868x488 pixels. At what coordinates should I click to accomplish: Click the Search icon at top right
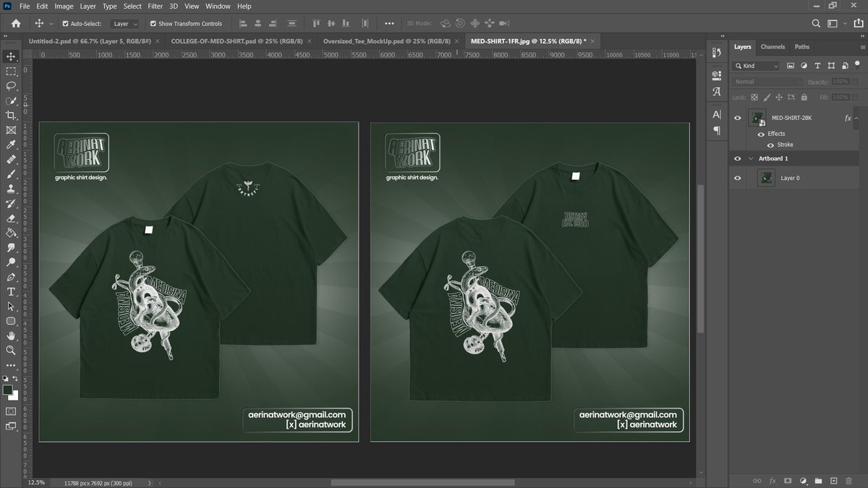[x=816, y=23]
